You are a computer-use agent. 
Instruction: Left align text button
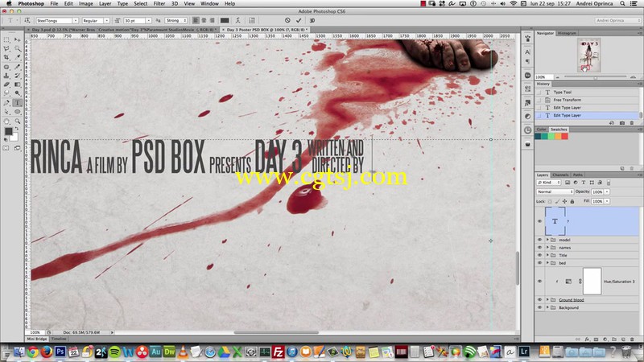coord(196,20)
